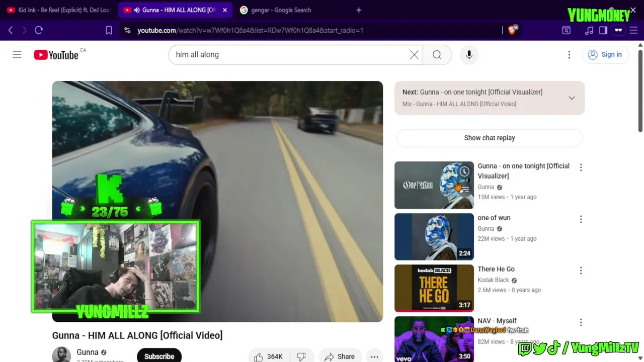Viewport: 644px width, 362px height.
Task: Open the 'NAV - Myself' title link
Action: pyautogui.click(x=497, y=321)
